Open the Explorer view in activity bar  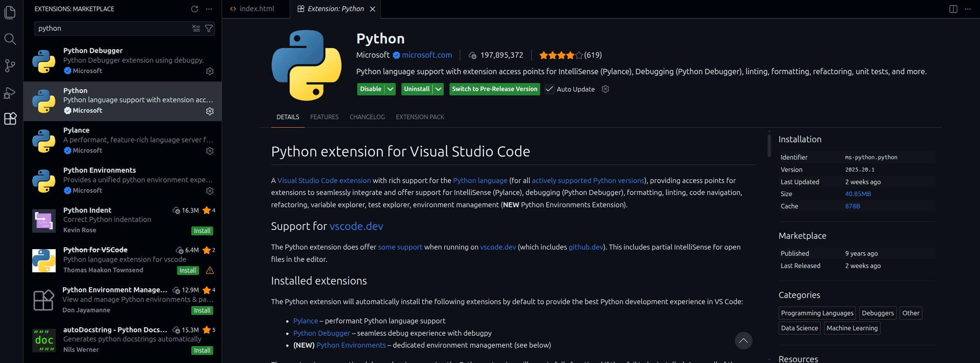pyautogui.click(x=10, y=12)
